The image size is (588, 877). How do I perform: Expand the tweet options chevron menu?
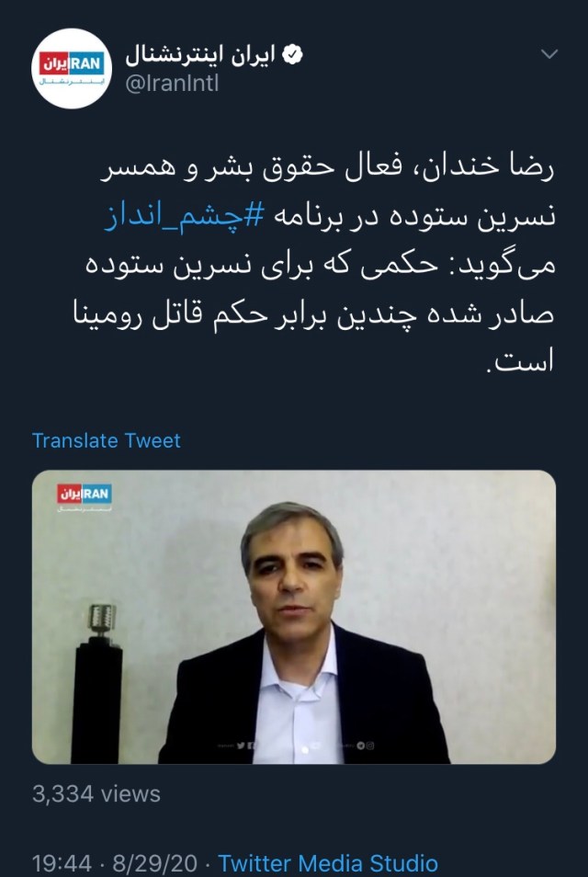[x=549, y=53]
